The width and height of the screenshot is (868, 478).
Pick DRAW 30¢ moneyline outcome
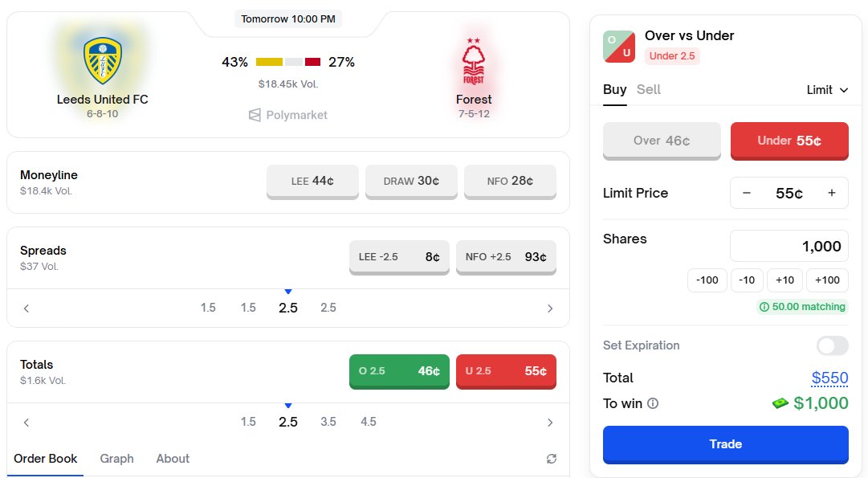click(411, 181)
